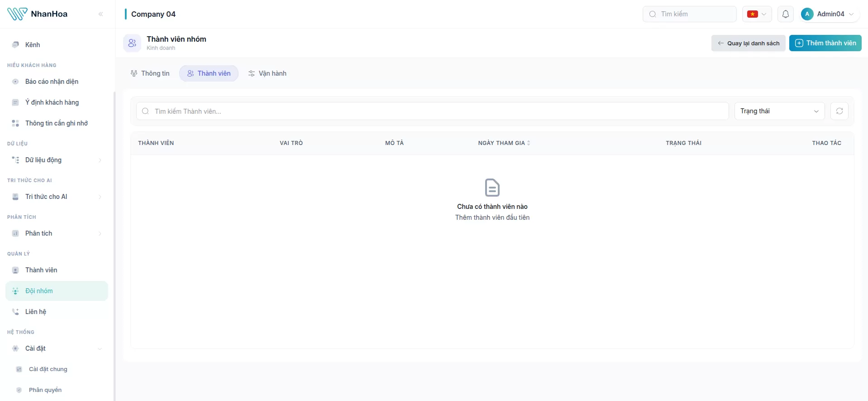Click the Dữ liệu động icon
The width and height of the screenshot is (868, 401).
[15, 160]
